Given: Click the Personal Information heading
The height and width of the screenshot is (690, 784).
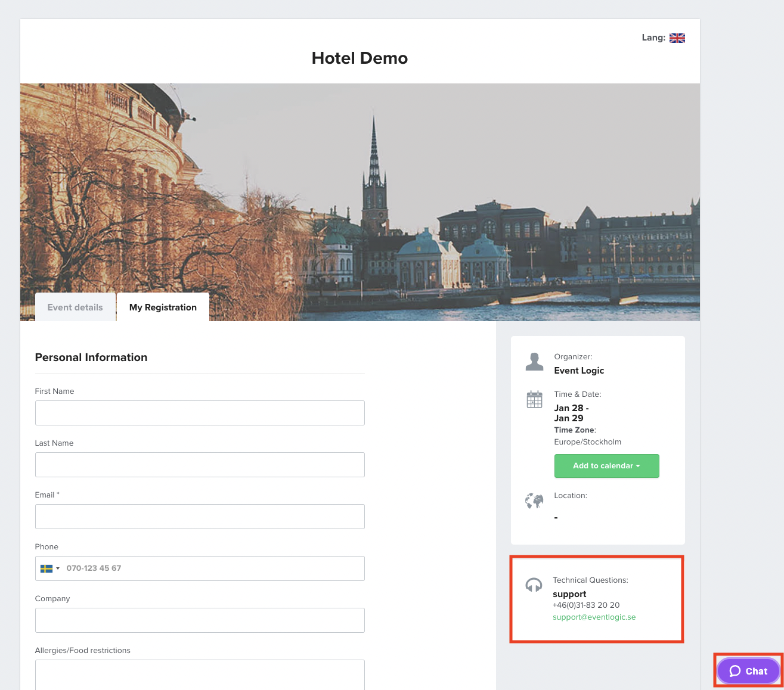Looking at the screenshot, I should (91, 358).
